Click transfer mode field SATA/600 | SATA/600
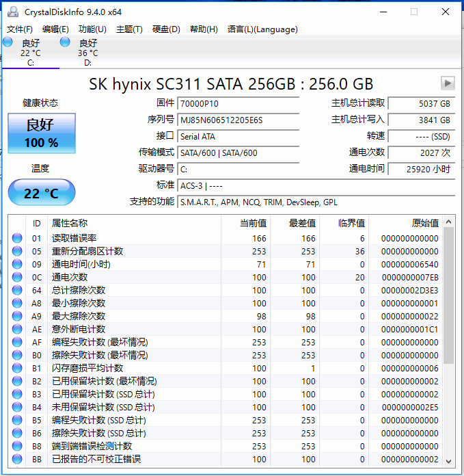 pos(238,153)
